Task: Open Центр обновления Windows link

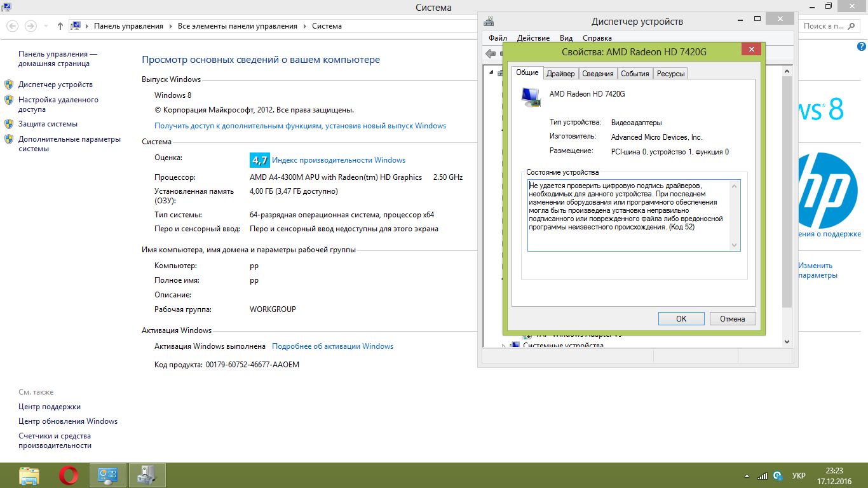Action: coord(68,421)
